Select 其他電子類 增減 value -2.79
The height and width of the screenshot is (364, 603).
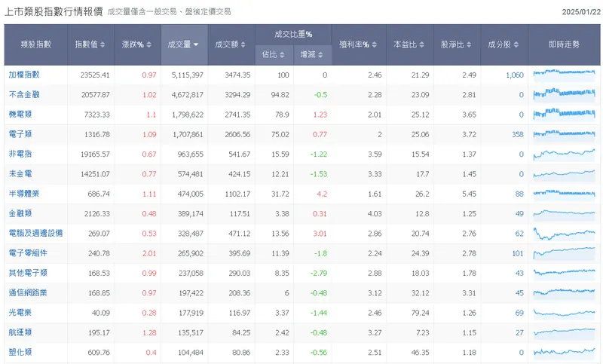pos(319,274)
